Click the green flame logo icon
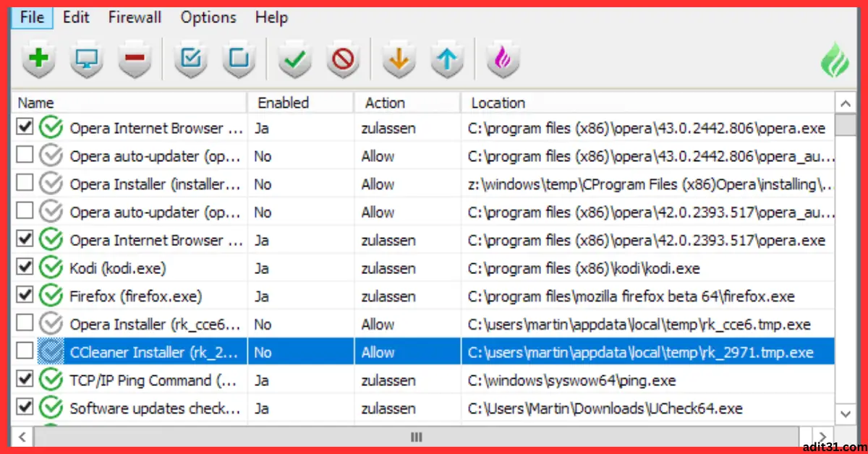868x454 pixels. coord(835,61)
